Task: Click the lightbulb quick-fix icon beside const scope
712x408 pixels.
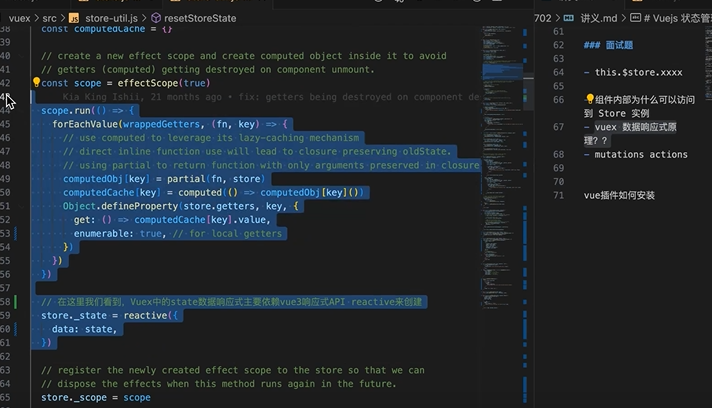Action: pos(36,82)
